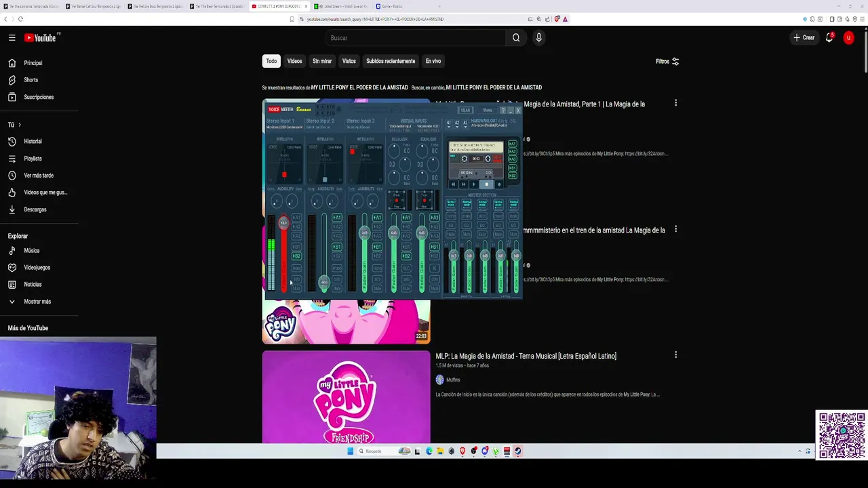Screen dimensions: 868x488
Task: Click the Voicemeeter cassette record button
Action: pyautogui.click(x=499, y=184)
